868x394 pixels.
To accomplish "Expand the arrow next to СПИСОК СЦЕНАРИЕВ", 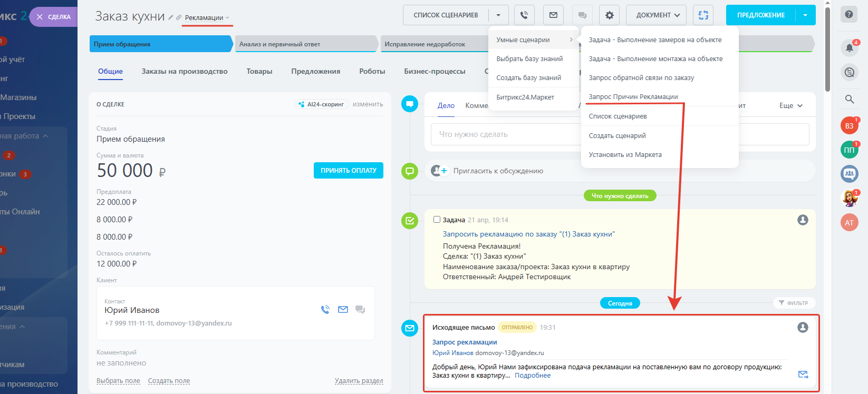I will click(x=498, y=15).
